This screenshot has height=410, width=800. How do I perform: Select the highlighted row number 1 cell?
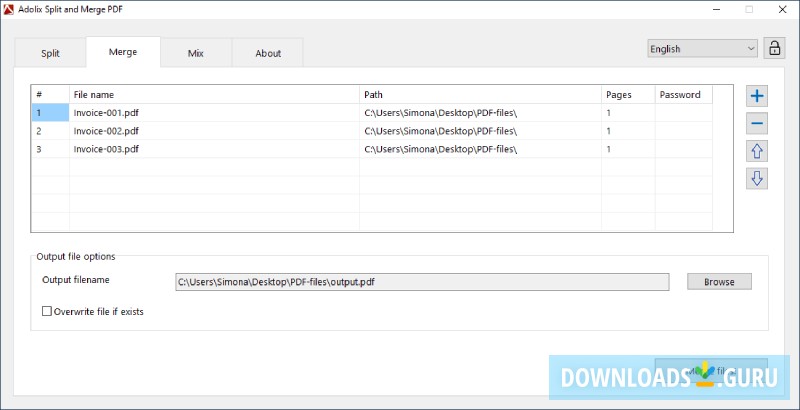click(x=51, y=113)
